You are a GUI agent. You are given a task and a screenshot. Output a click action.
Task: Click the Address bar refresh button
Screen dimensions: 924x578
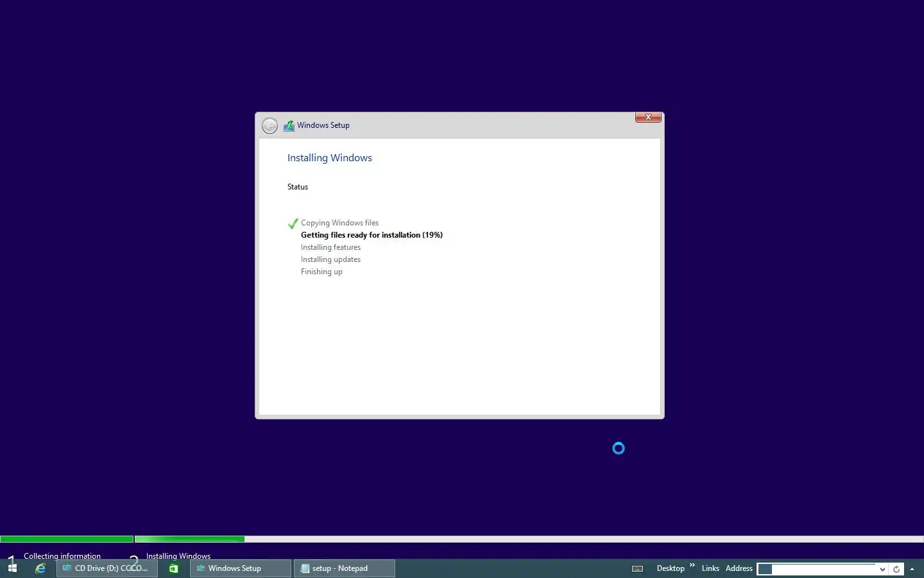coord(896,569)
